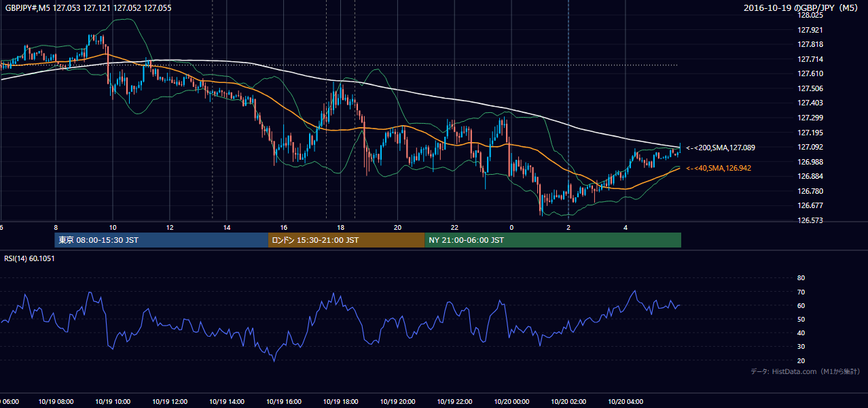Click the 10/19 22:00 time axis label
Viewport: 868px width, 408px height.
pos(454,402)
